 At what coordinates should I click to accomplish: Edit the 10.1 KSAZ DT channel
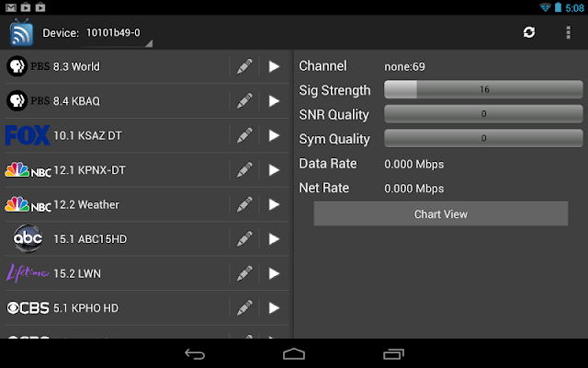pyautogui.click(x=244, y=135)
